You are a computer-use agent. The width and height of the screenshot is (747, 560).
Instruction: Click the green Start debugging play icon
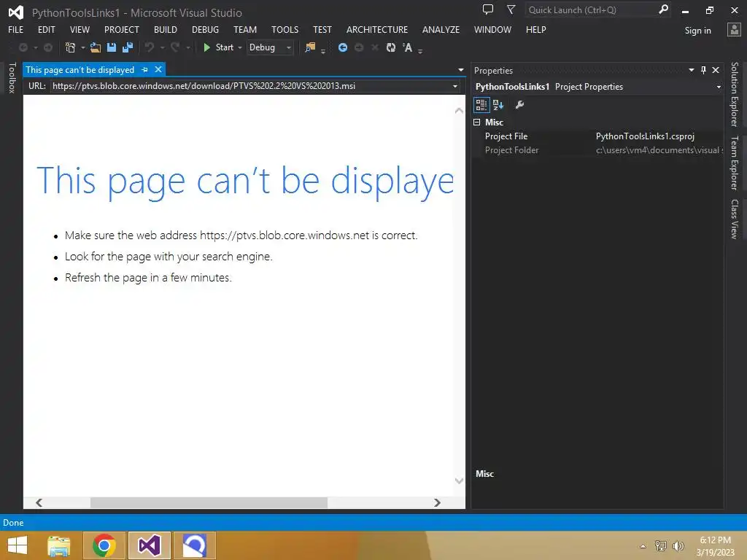206,47
